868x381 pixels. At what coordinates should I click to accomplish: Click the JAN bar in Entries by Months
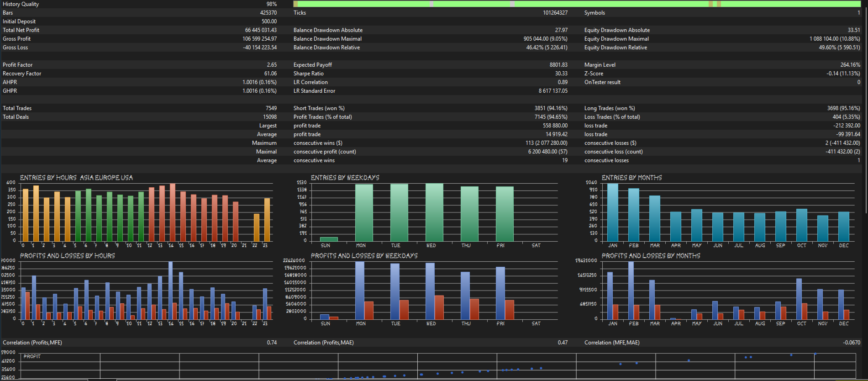613,212
